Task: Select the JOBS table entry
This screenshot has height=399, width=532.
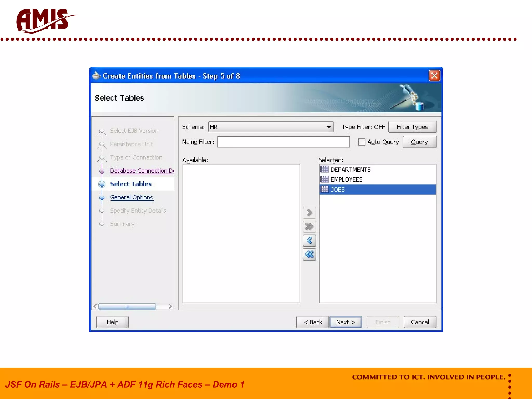Action: tap(337, 190)
